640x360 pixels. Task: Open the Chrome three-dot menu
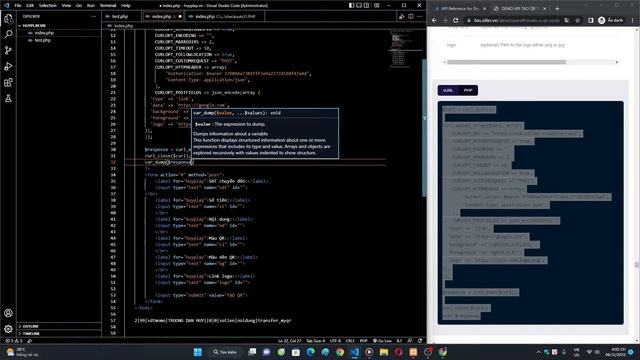[x=633, y=20]
